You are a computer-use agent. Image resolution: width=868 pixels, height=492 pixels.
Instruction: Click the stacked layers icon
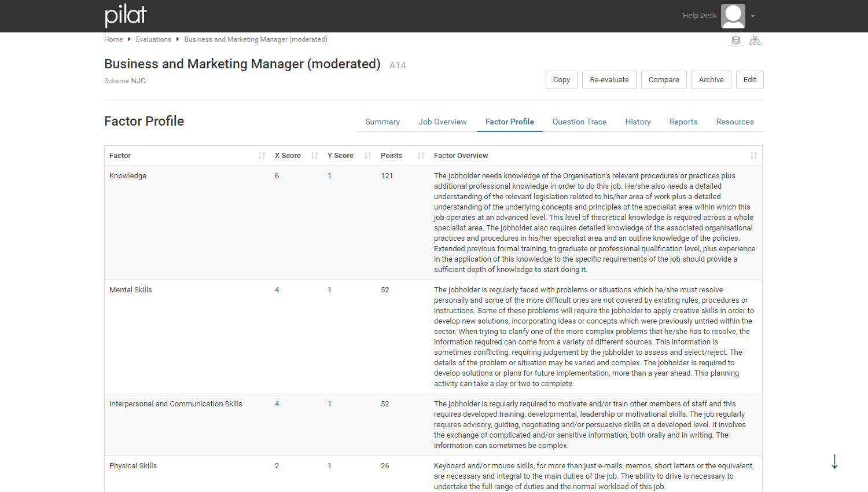736,41
